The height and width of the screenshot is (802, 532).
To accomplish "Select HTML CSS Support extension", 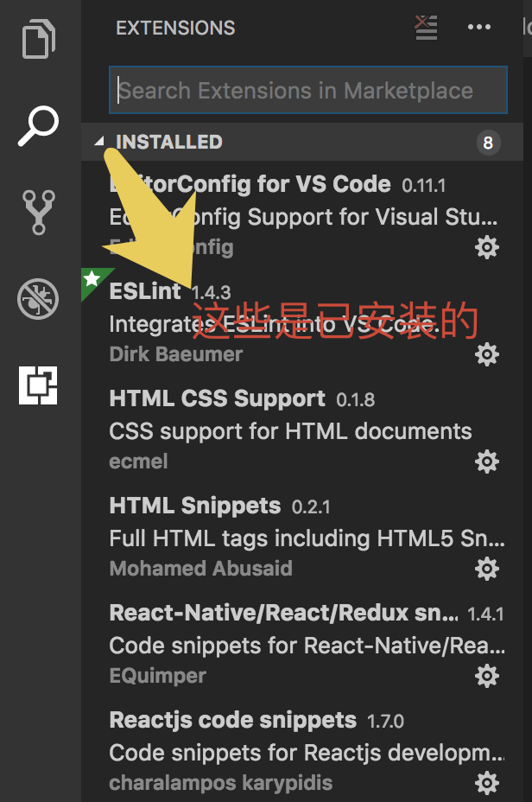I will pos(302,430).
